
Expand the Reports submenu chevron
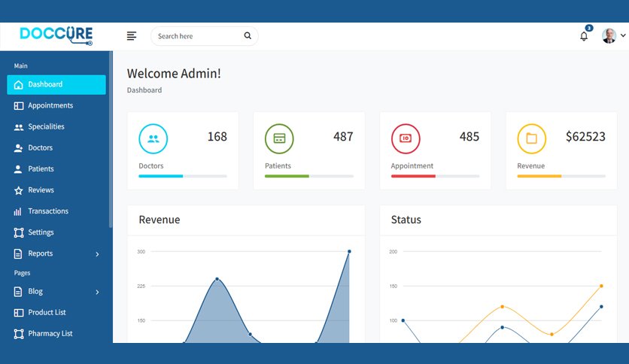pyautogui.click(x=97, y=253)
